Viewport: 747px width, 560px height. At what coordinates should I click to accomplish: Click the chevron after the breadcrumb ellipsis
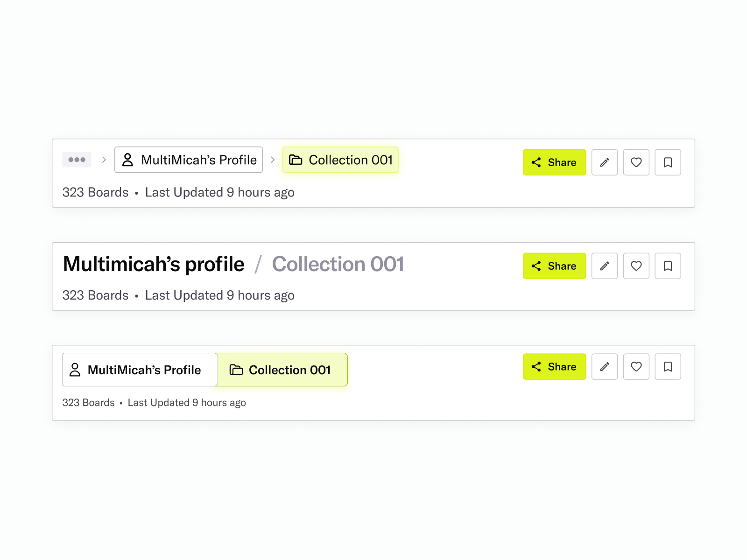pyautogui.click(x=104, y=160)
